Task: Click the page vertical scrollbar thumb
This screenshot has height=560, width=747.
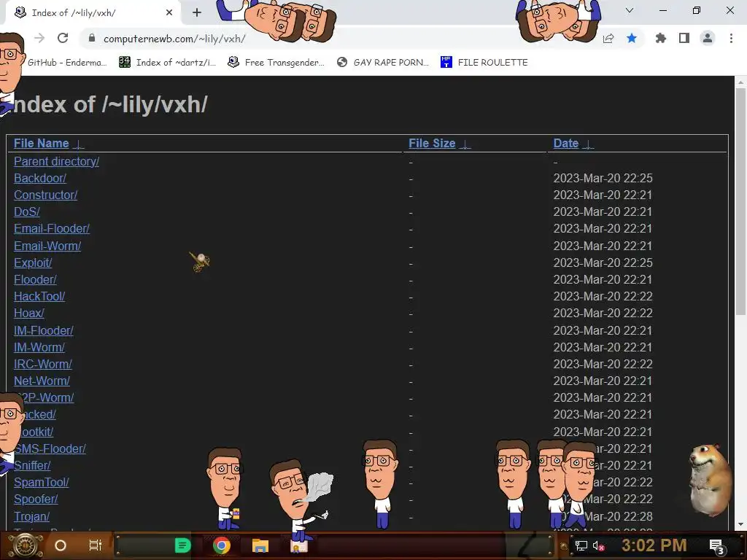Action: point(740,201)
